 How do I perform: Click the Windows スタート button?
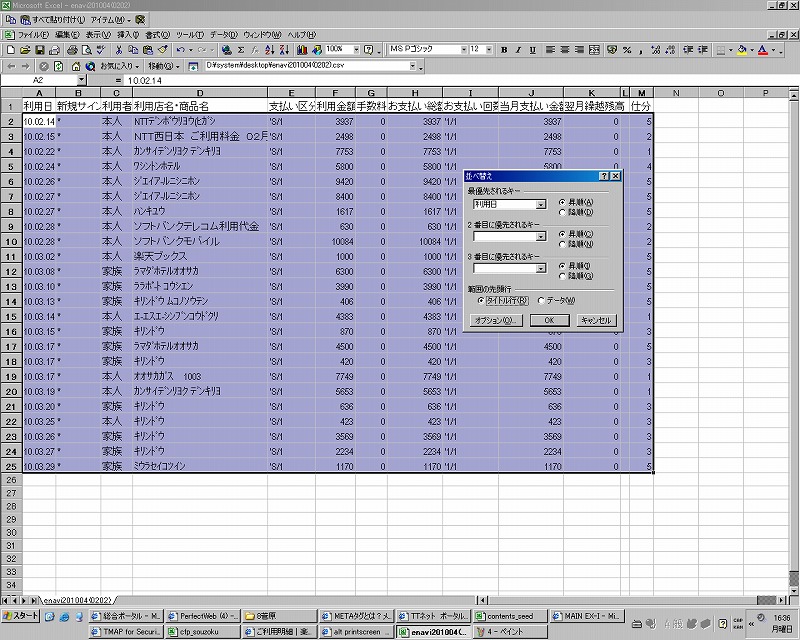21,616
